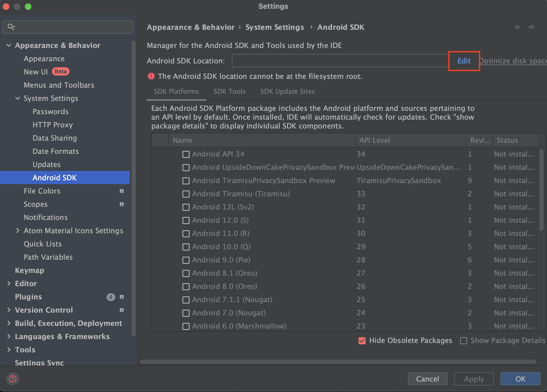
Task: Click the help question mark icon
Action: click(x=13, y=379)
